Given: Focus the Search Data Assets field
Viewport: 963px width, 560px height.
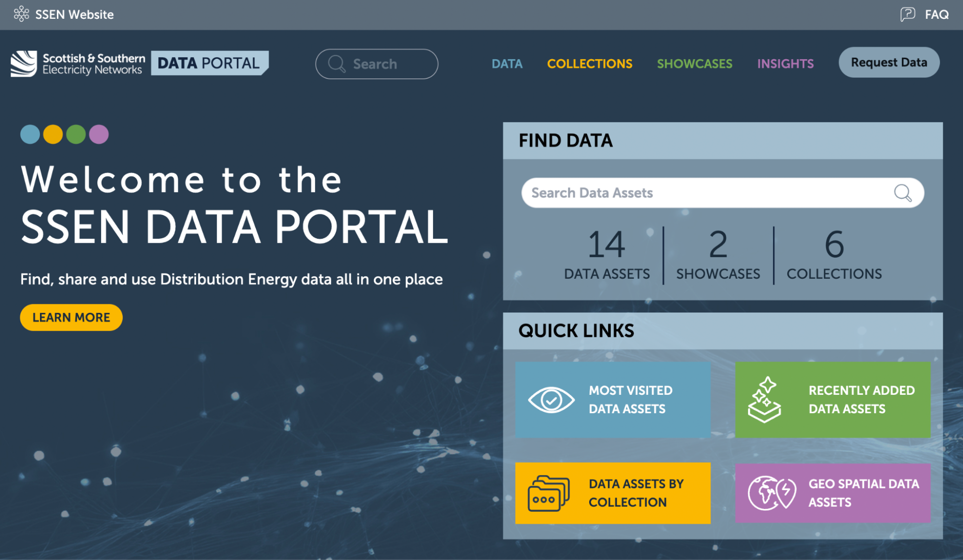Looking at the screenshot, I should [x=723, y=193].
